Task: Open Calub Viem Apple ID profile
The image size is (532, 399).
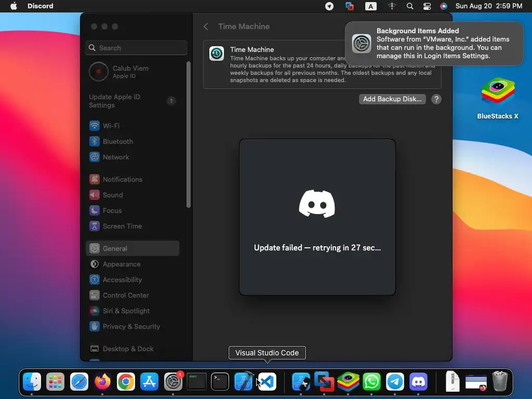Action: (132, 72)
